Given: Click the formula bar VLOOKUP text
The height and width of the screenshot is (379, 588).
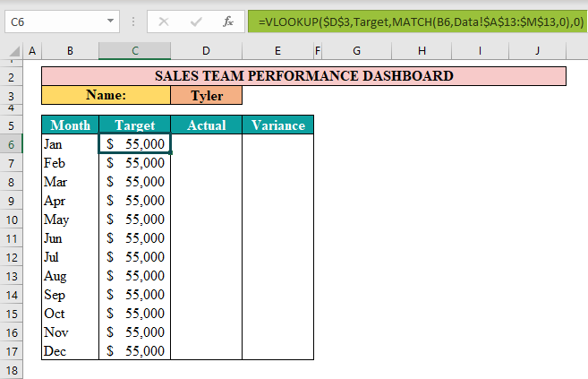Looking at the screenshot, I should tap(421, 22).
